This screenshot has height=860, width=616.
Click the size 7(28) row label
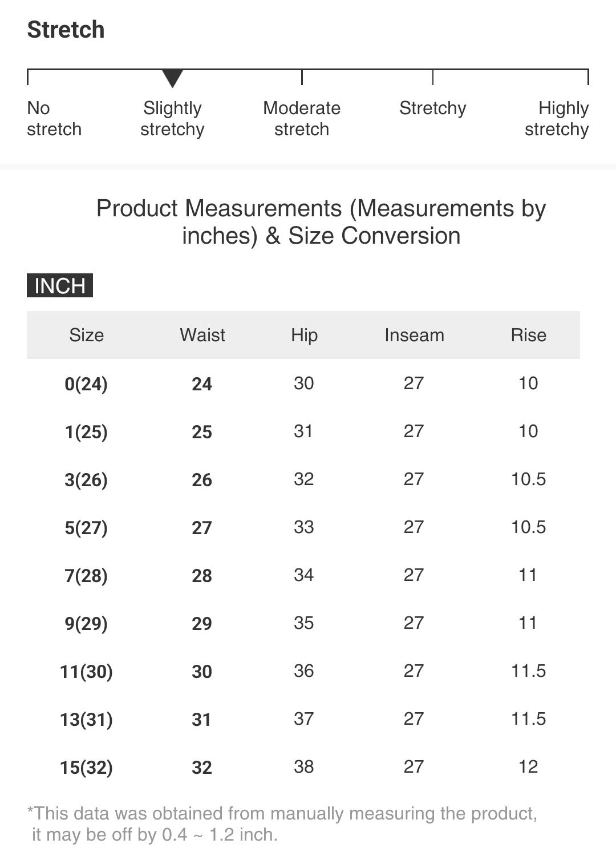(x=86, y=576)
